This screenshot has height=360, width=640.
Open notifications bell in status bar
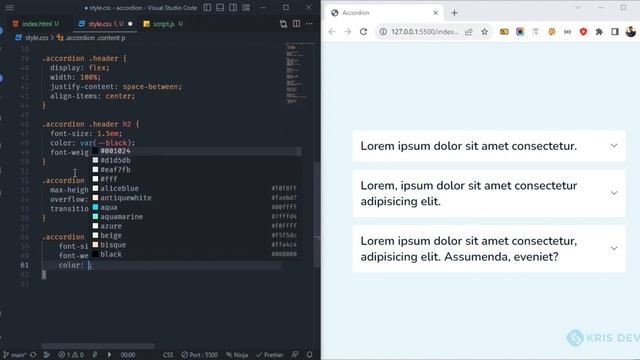(309, 355)
